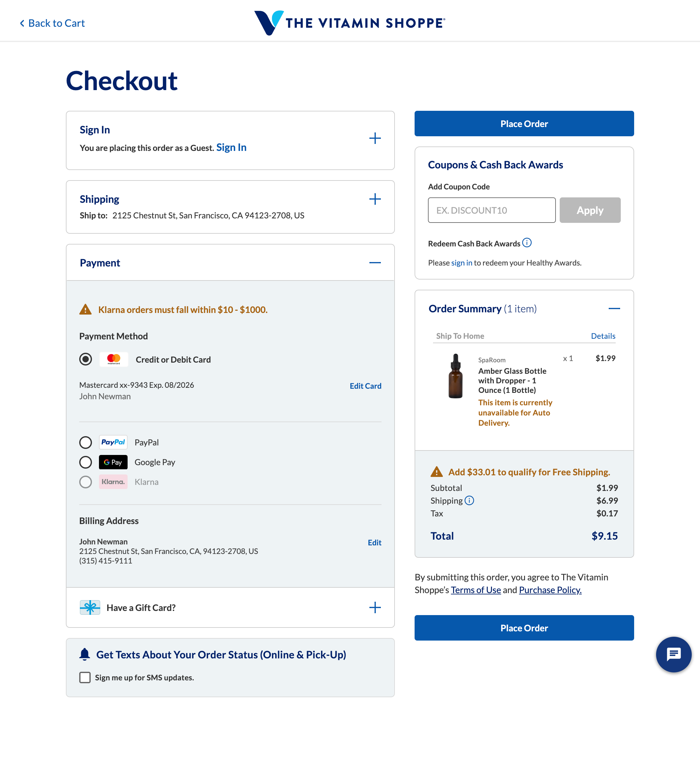Open the Terms of Use link
This screenshot has height=766, width=700.
pos(476,590)
